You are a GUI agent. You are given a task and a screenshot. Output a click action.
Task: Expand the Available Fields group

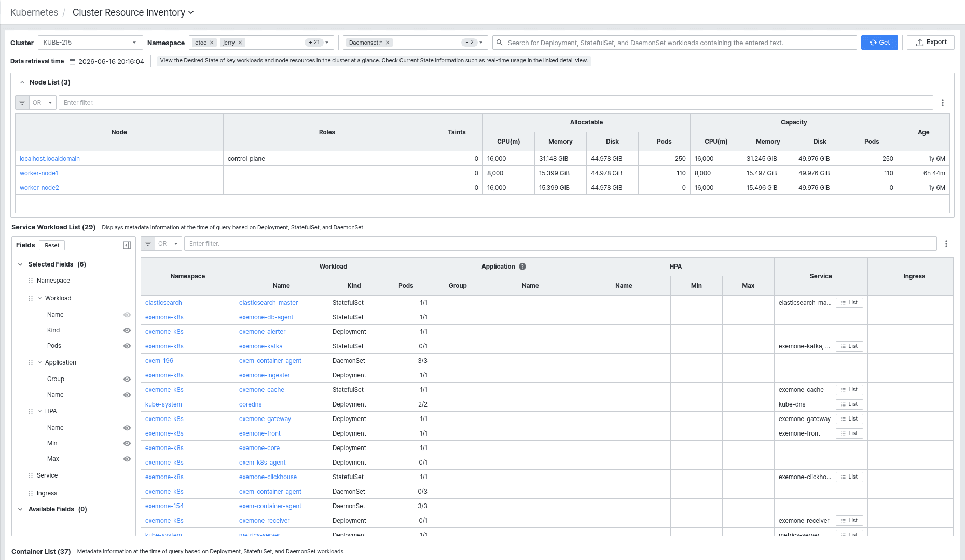[20, 509]
